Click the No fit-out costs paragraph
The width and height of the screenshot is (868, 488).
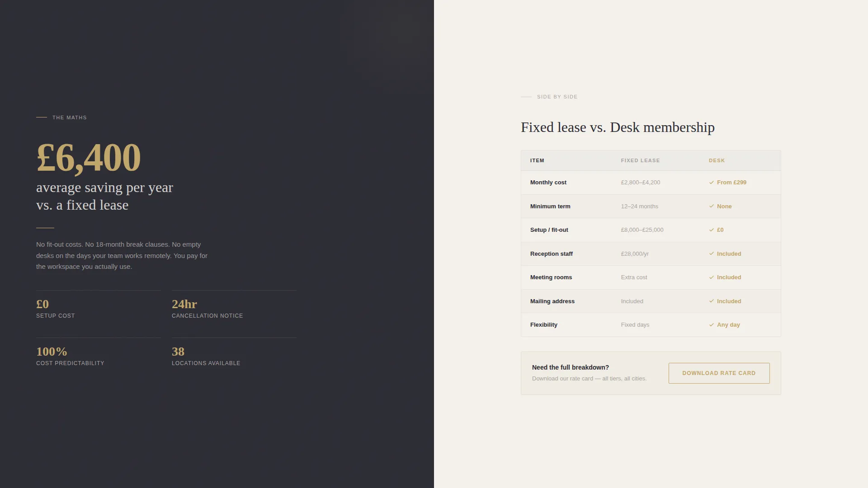122,256
